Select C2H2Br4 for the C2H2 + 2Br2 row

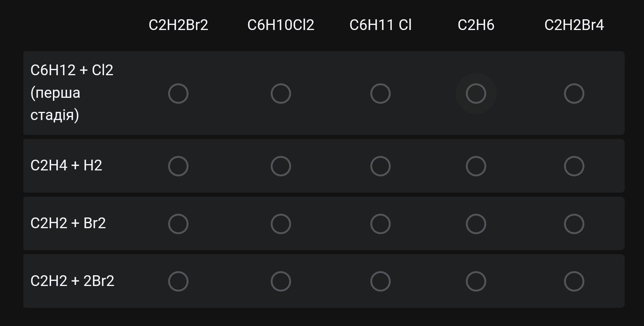click(x=574, y=282)
